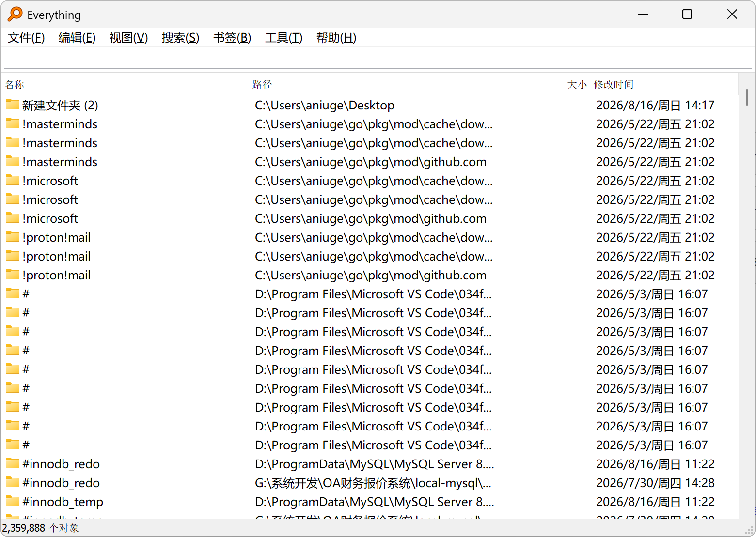
Task: Click the path C:\Users\aniuge\Desktop
Action: pos(325,105)
